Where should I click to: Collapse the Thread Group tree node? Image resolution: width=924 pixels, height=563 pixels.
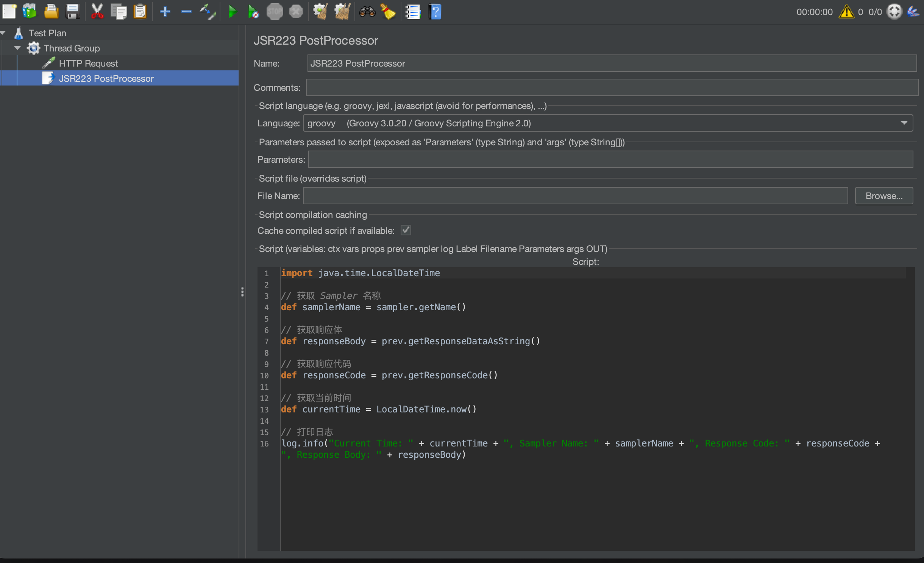tap(17, 48)
